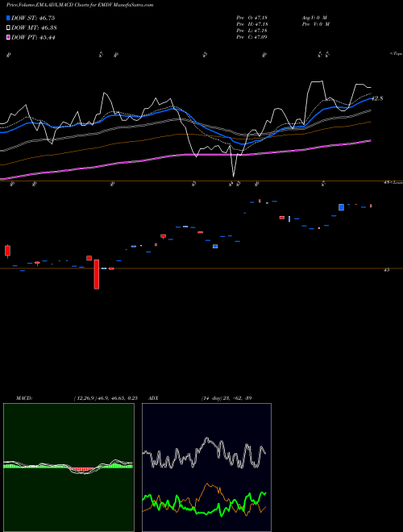Click inside the green MACD histogram chart

69,468
